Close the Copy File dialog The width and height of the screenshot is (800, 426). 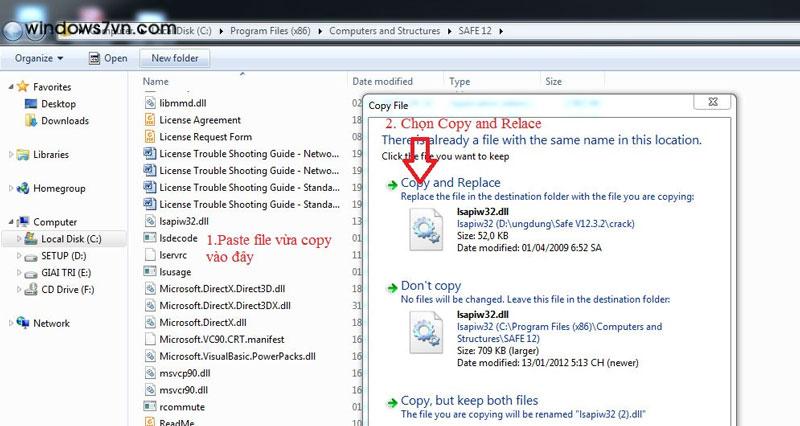(x=713, y=102)
